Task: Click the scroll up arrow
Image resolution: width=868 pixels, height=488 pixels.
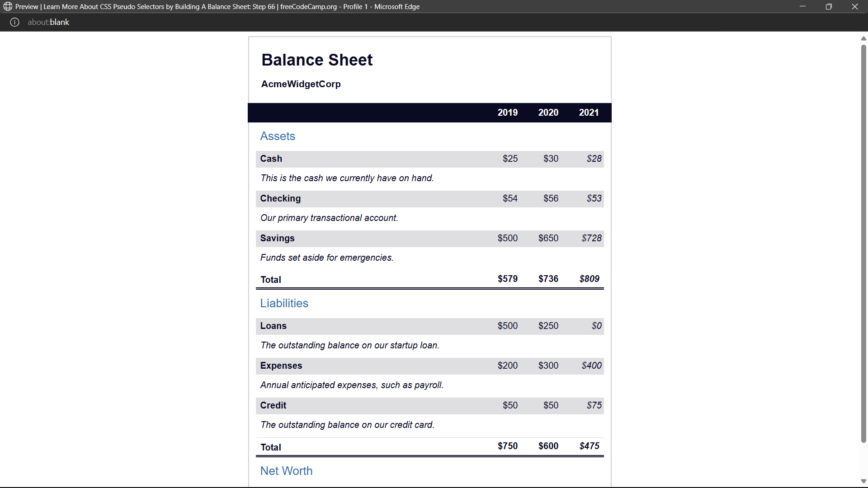Action: tap(863, 38)
